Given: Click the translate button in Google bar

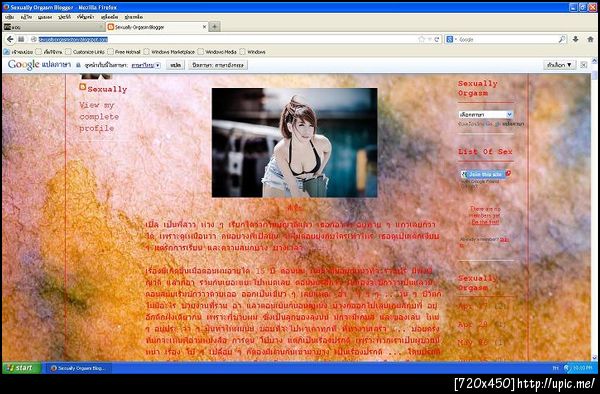Looking at the screenshot, I should (x=176, y=65).
